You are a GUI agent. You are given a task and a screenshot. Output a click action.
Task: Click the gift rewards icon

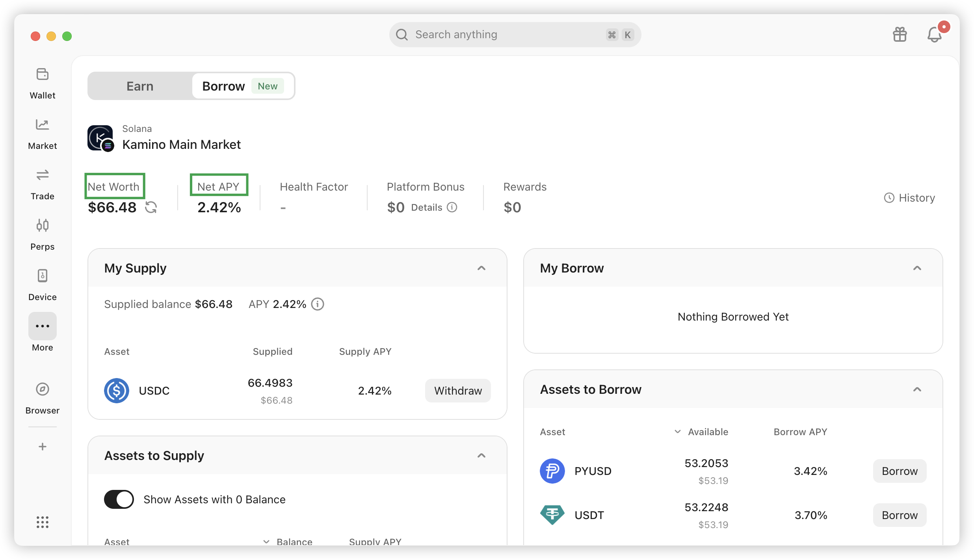(x=900, y=35)
